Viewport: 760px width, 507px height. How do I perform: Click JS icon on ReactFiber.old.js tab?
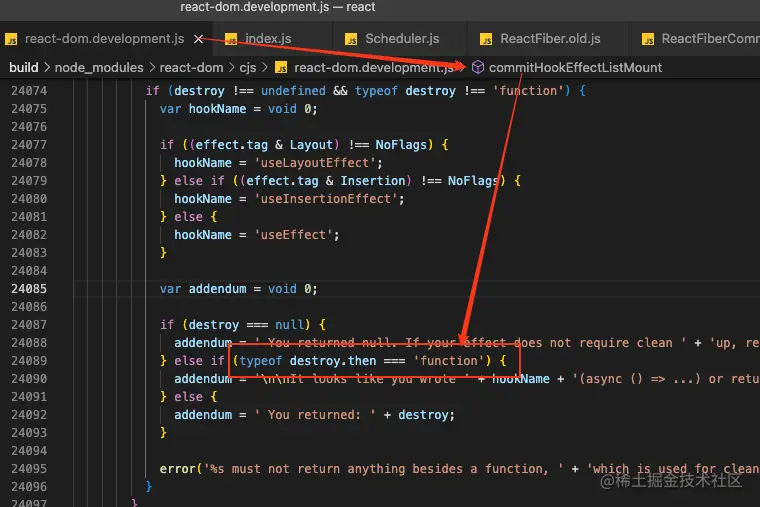(x=486, y=39)
